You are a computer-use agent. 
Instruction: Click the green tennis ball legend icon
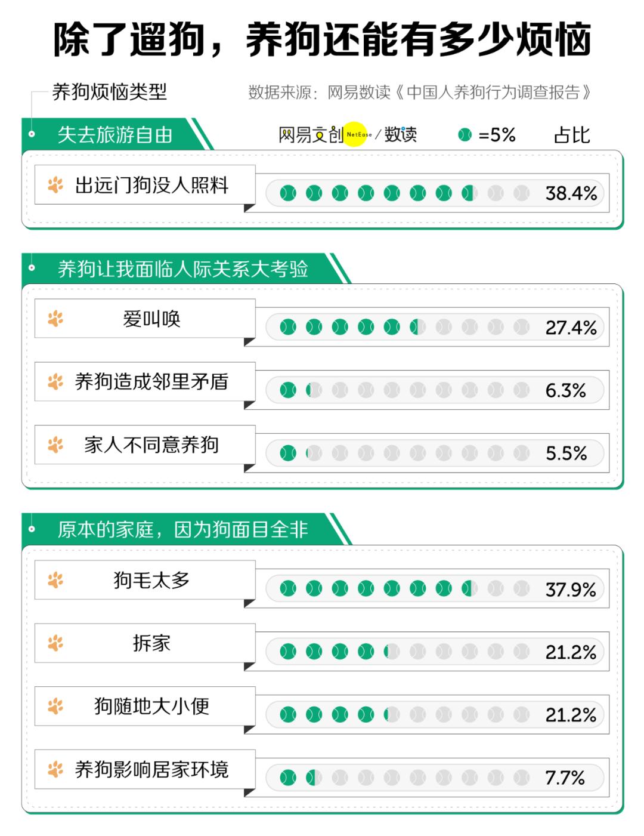[465, 135]
